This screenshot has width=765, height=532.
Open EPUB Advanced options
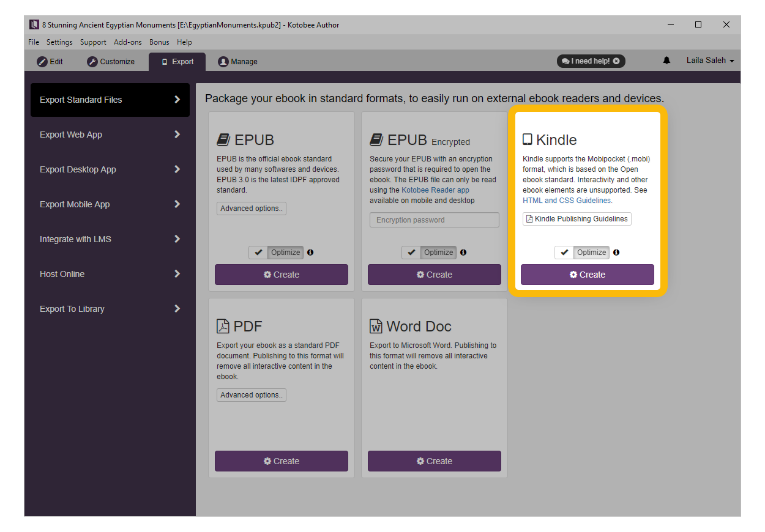(252, 209)
